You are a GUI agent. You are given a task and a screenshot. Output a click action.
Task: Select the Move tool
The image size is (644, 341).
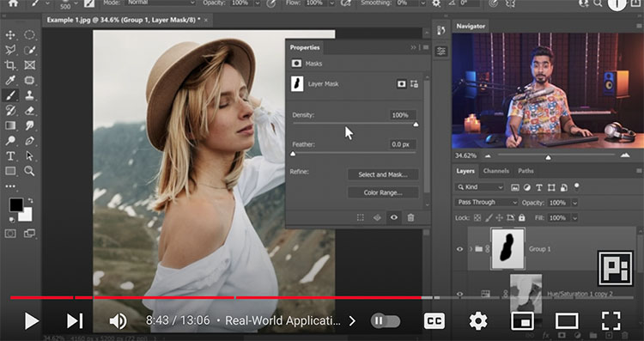click(x=9, y=35)
